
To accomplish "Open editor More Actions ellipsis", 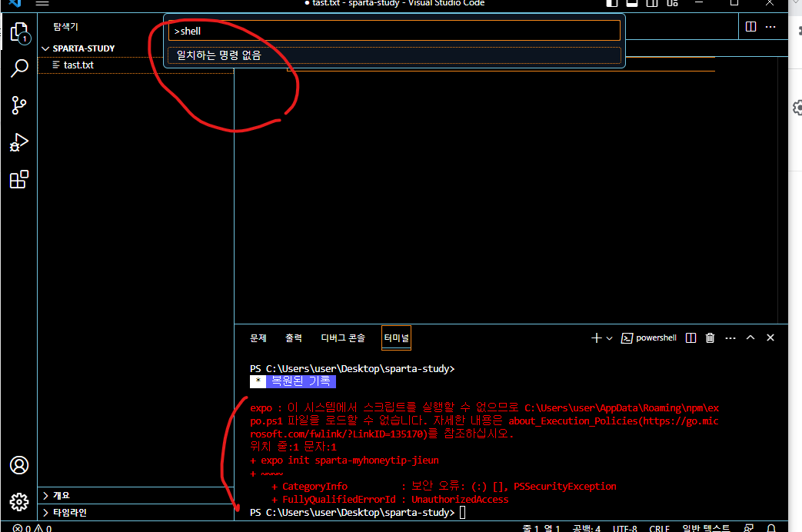I will 770,27.
